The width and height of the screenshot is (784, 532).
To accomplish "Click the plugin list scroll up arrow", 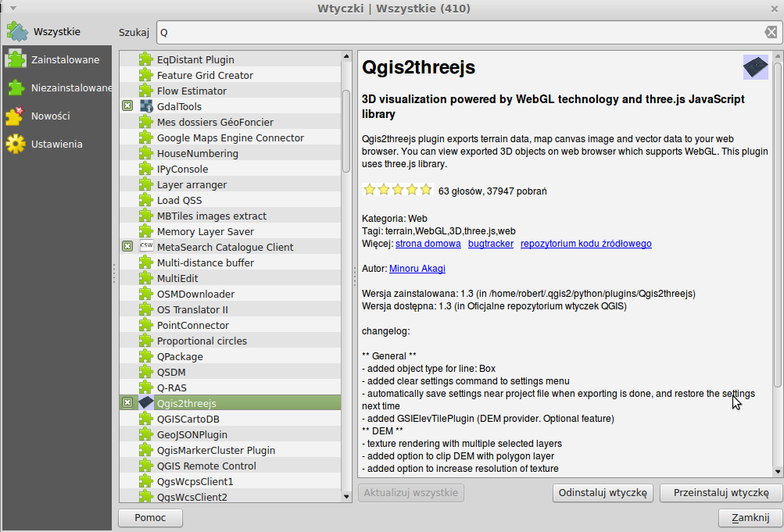I will tap(346, 56).
